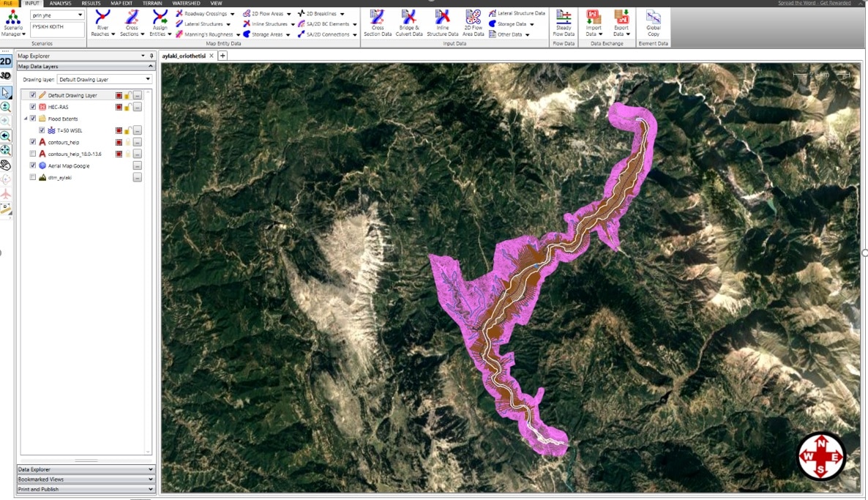Collapse the Map Data Layers section
Screen dimensions: 868x500
[151, 67]
